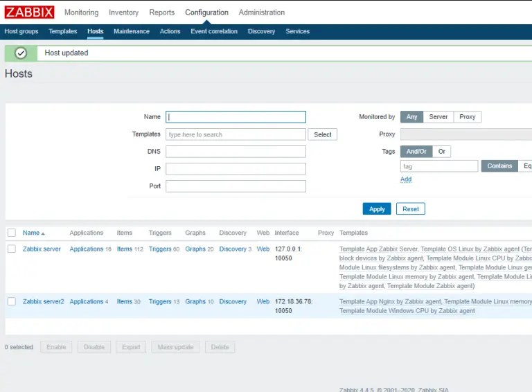The height and width of the screenshot is (392, 532).
Task: Open Template App Zabbix Server link
Action: click(x=378, y=249)
